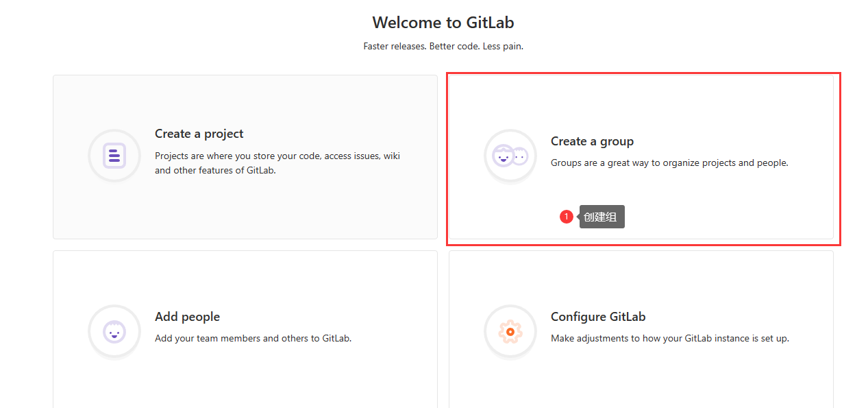Viewport: 868px width, 408px height.
Task: Click the 'Groups are a great way' description
Action: point(669,163)
